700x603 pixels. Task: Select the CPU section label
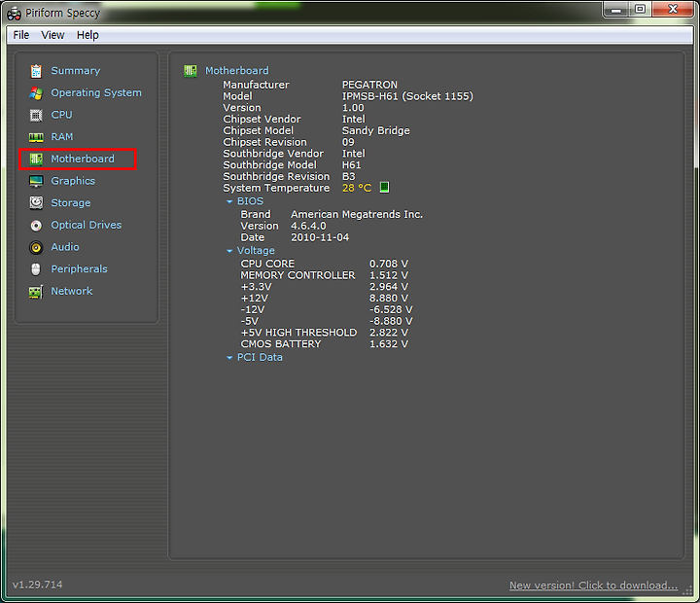click(x=61, y=115)
